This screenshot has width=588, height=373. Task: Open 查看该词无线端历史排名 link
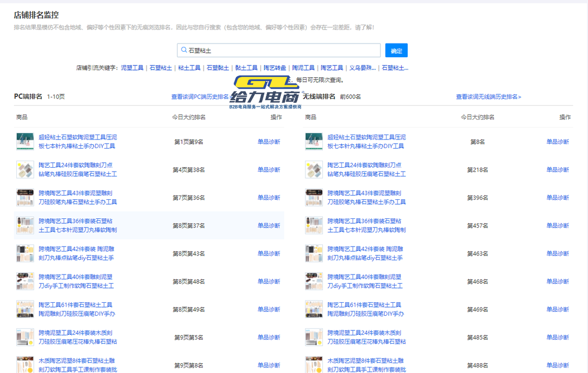488,97
